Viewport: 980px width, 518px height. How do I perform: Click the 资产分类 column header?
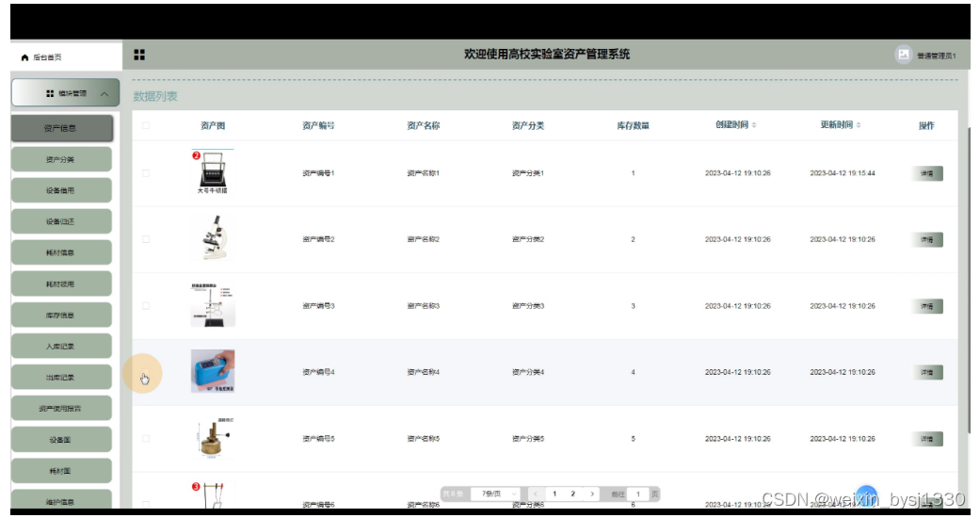pos(528,126)
